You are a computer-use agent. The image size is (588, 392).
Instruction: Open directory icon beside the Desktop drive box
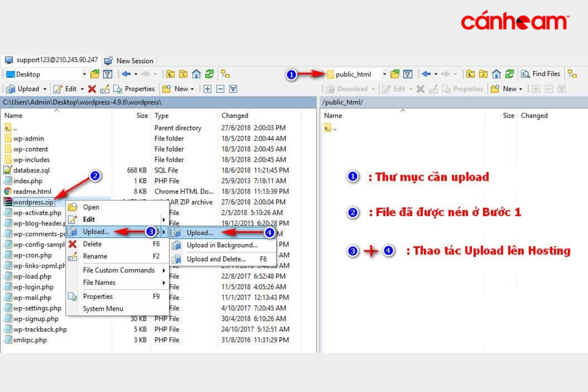95,74
